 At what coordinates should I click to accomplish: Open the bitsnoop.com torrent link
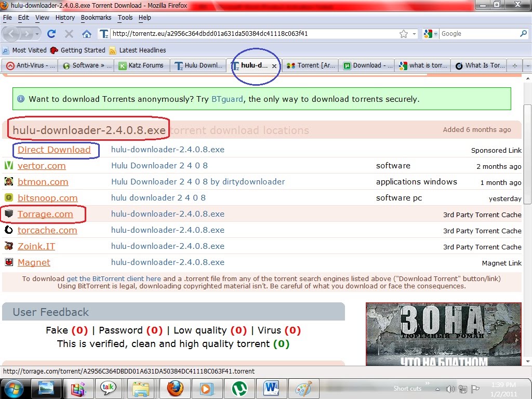tap(47, 198)
